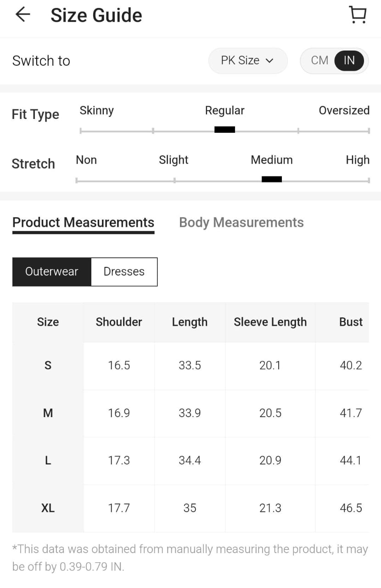Click the Sleeve Length column header
The image size is (381, 588).
click(270, 322)
